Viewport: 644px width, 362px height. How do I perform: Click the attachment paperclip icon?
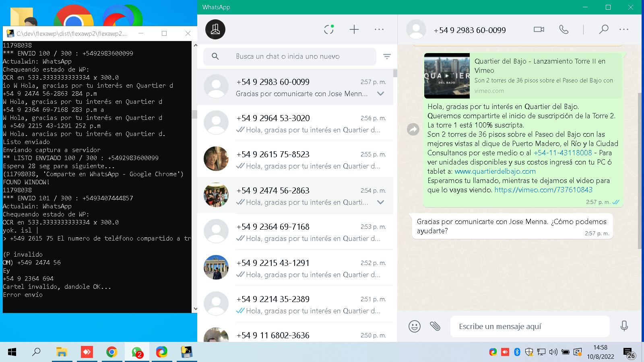tap(435, 326)
